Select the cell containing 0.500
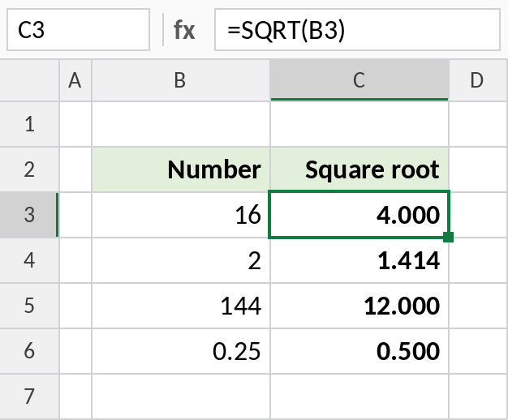Screen dimensions: 508x420 [x=359, y=351]
